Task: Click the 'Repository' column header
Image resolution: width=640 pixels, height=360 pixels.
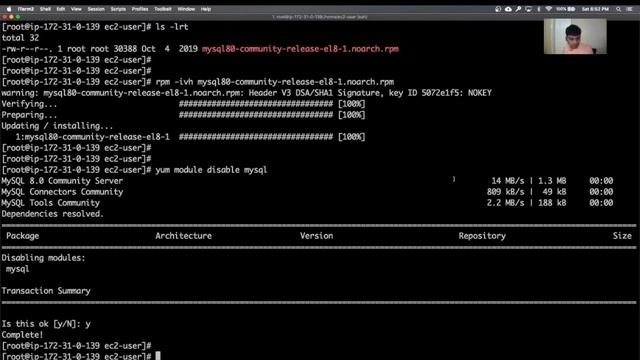Action: tap(482, 236)
